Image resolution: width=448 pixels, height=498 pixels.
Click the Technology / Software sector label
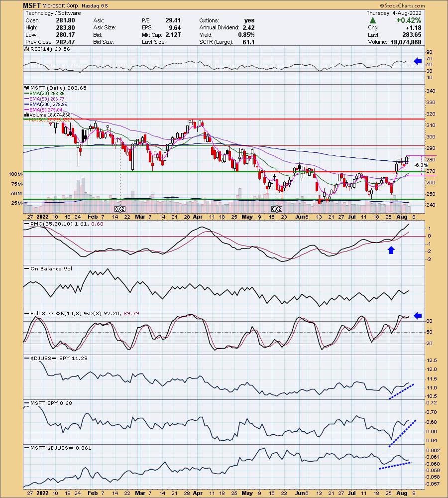[53, 13]
